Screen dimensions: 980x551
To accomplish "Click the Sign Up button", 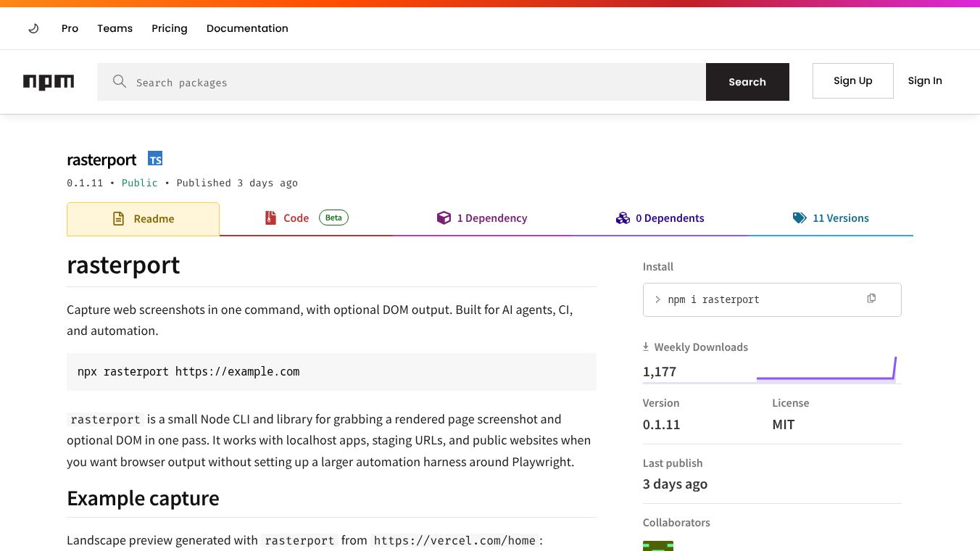I will point(852,80).
